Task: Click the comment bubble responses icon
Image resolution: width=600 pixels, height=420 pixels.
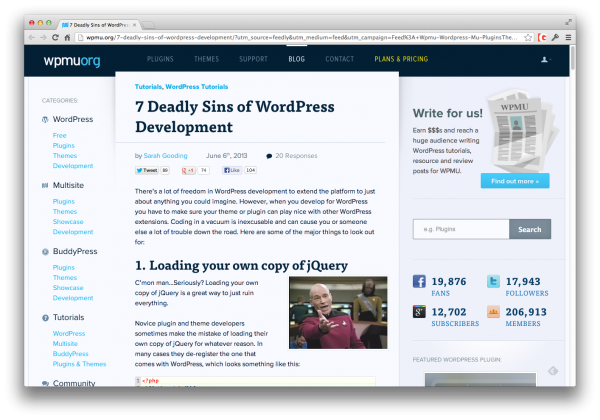Action: 269,156
